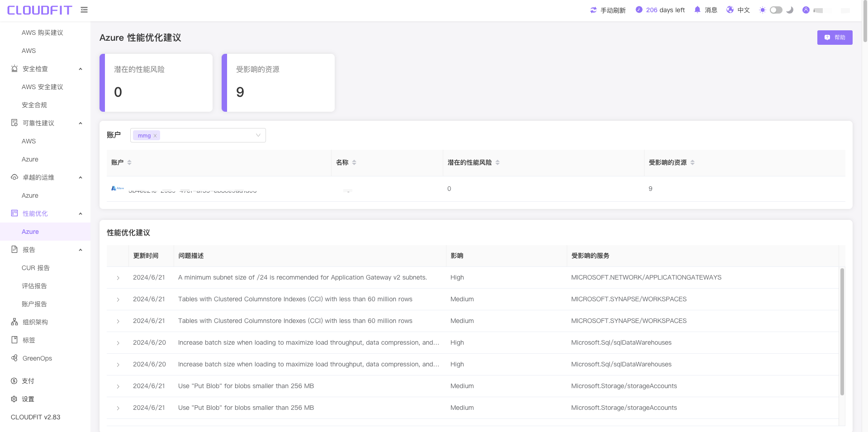Screen dimensions: 868x432
Task: Collapse the sidebar with the hamburger icon
Action: coord(84,10)
